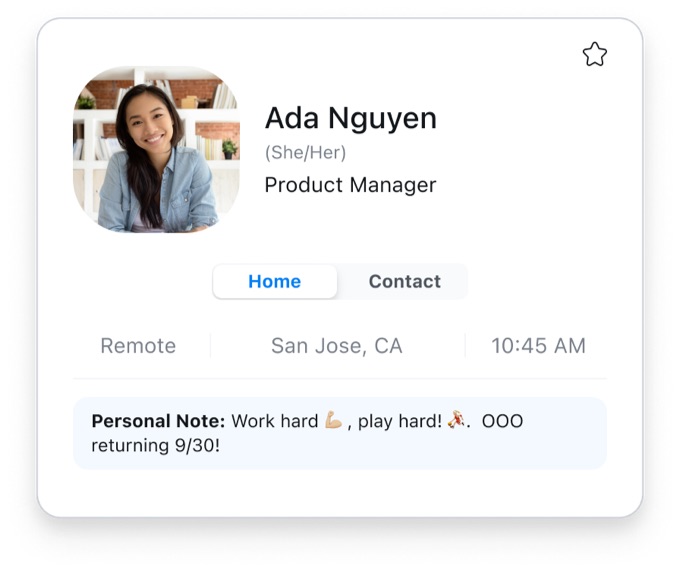The image size is (680, 573).
Task: Click the flexed bicep emoji in the note
Action: click(x=333, y=421)
